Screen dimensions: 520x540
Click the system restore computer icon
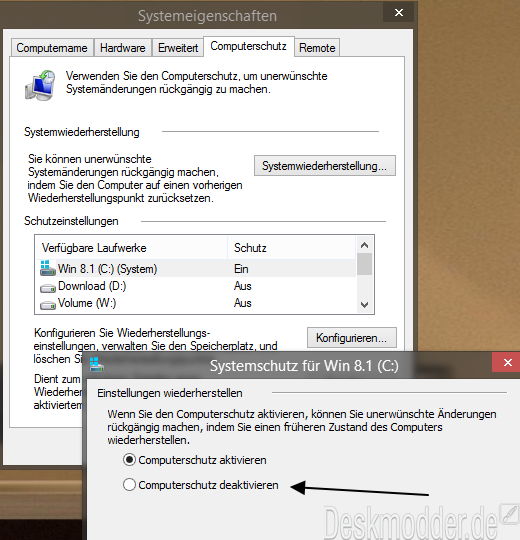[x=40, y=85]
